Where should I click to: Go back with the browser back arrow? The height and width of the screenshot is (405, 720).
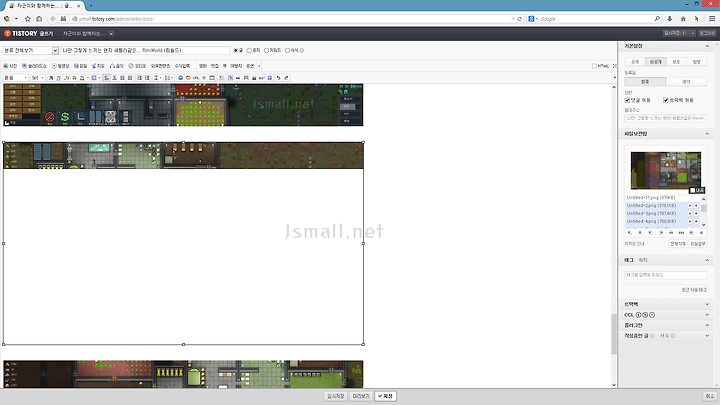pos(53,19)
